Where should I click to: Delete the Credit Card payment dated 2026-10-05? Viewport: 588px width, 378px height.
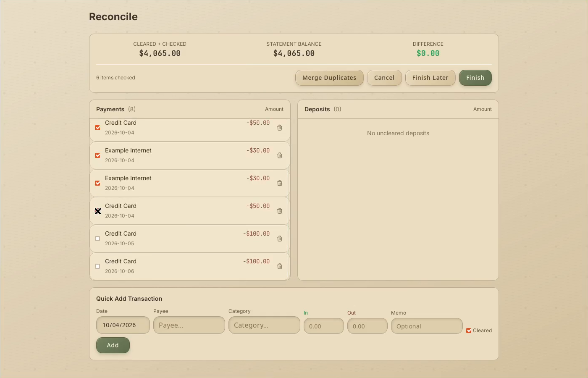[280, 239]
